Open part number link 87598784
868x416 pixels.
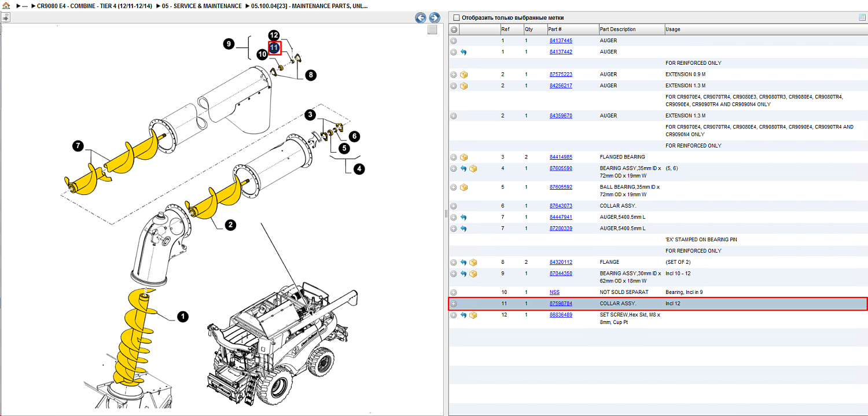click(x=561, y=304)
